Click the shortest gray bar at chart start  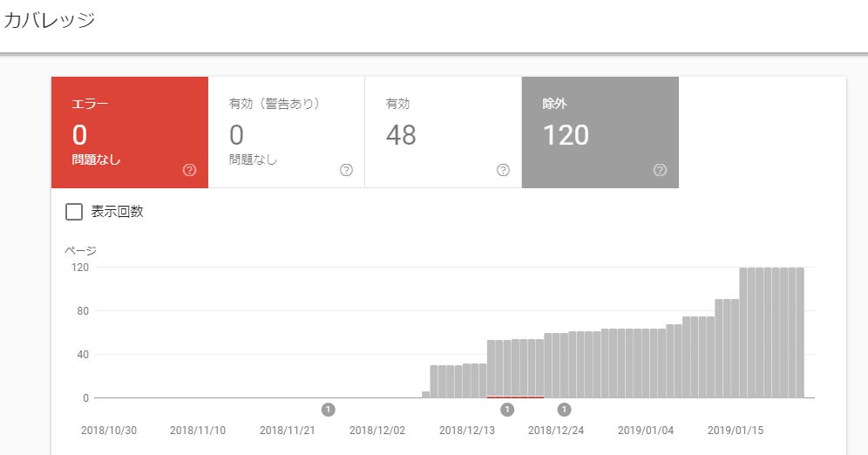[425, 395]
